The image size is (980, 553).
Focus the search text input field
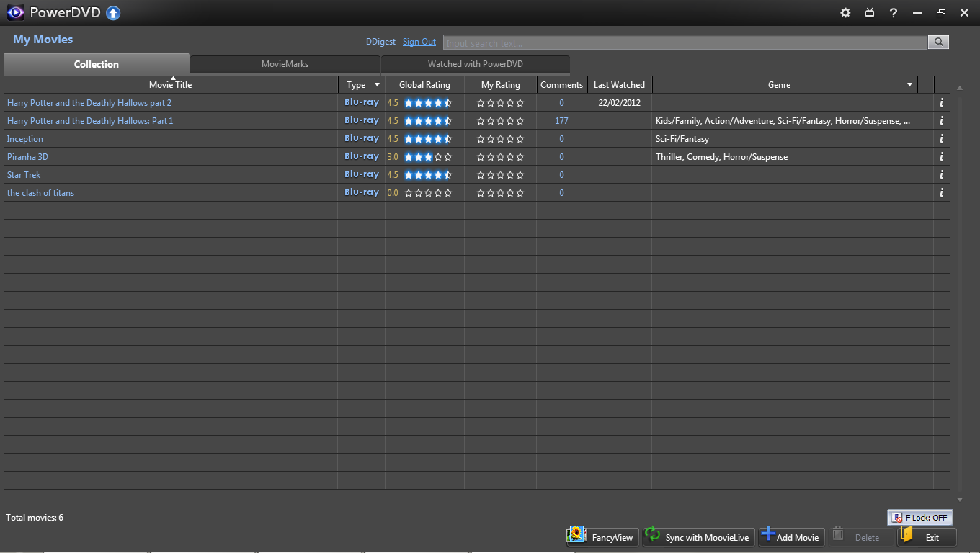tap(685, 43)
